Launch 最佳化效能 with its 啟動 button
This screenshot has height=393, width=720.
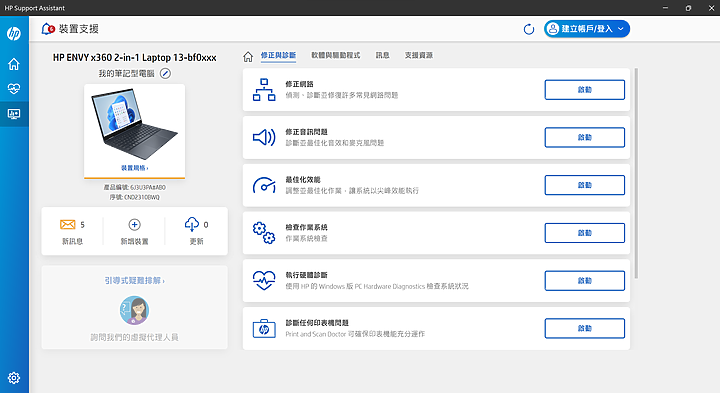click(585, 185)
